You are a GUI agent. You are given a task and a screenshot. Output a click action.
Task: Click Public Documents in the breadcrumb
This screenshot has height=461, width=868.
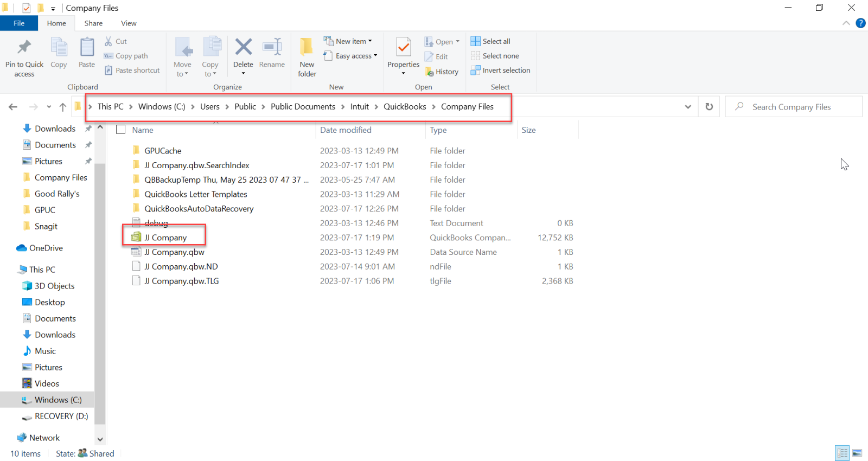click(x=303, y=106)
